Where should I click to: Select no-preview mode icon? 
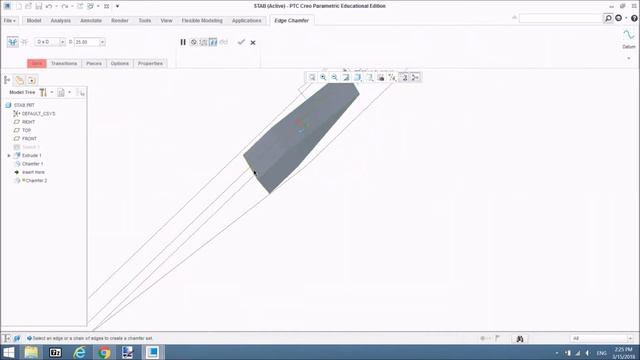coord(193,42)
